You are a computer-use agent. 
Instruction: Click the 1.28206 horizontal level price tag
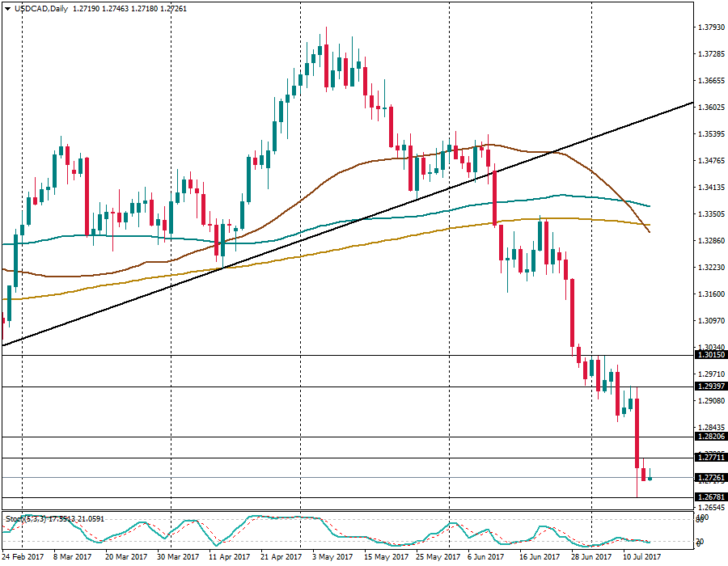pyautogui.click(x=711, y=437)
